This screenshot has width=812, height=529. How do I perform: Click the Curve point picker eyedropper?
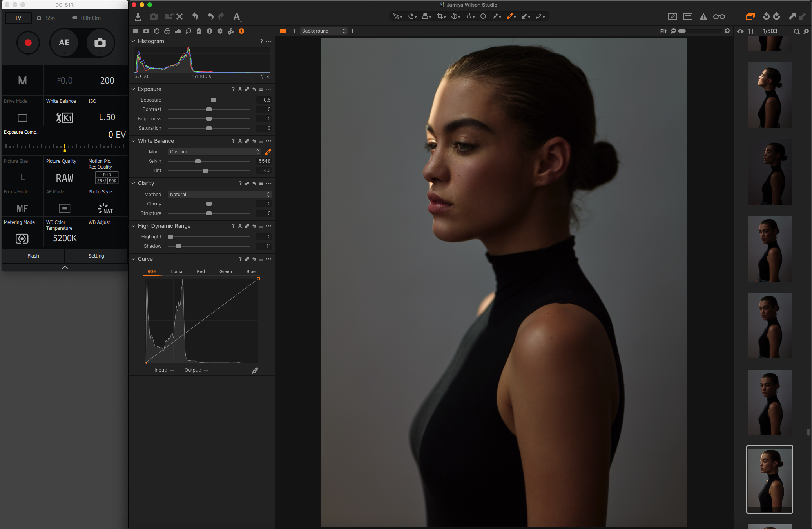tap(255, 370)
